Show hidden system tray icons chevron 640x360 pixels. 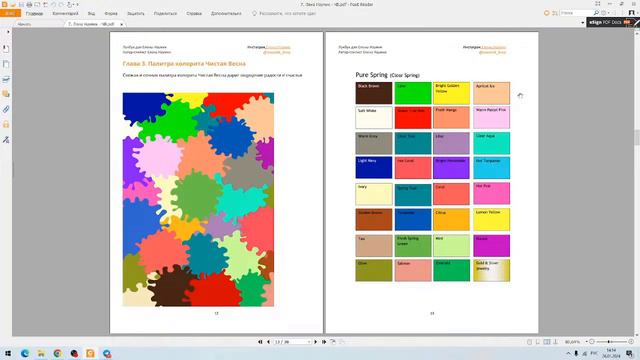(568, 353)
